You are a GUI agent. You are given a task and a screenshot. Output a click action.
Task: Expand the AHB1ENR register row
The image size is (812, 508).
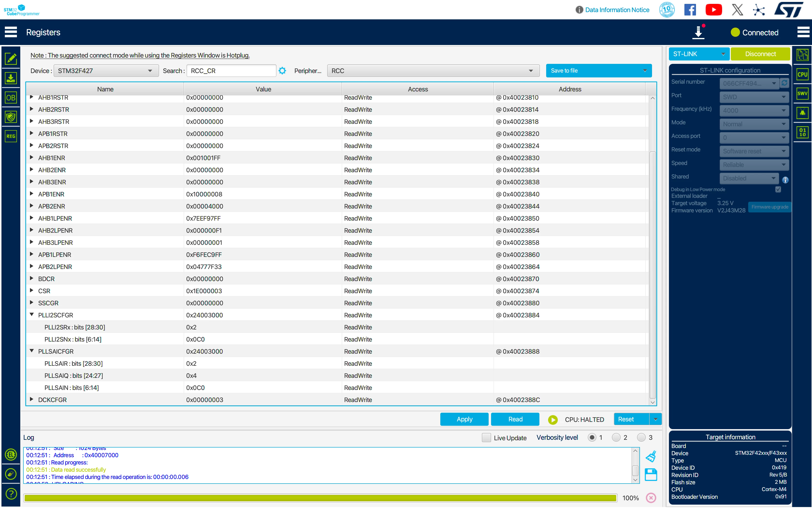(32, 157)
